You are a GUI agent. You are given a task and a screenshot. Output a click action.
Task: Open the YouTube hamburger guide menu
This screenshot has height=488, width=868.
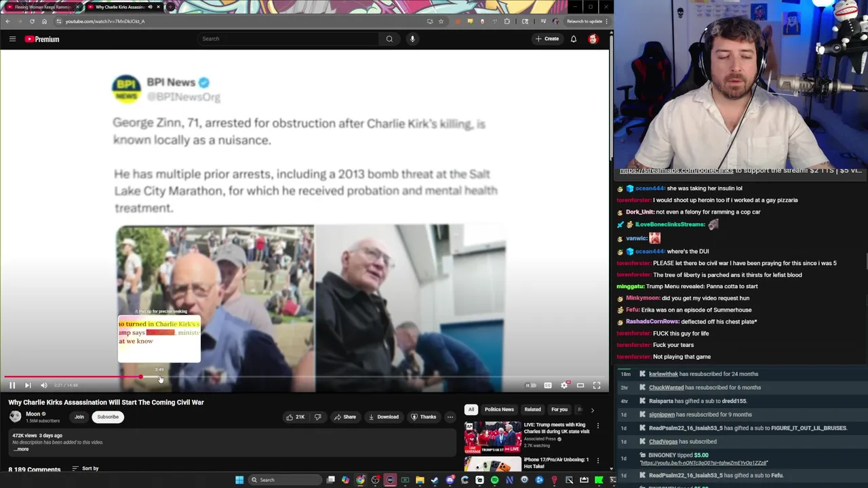pyautogui.click(x=12, y=39)
